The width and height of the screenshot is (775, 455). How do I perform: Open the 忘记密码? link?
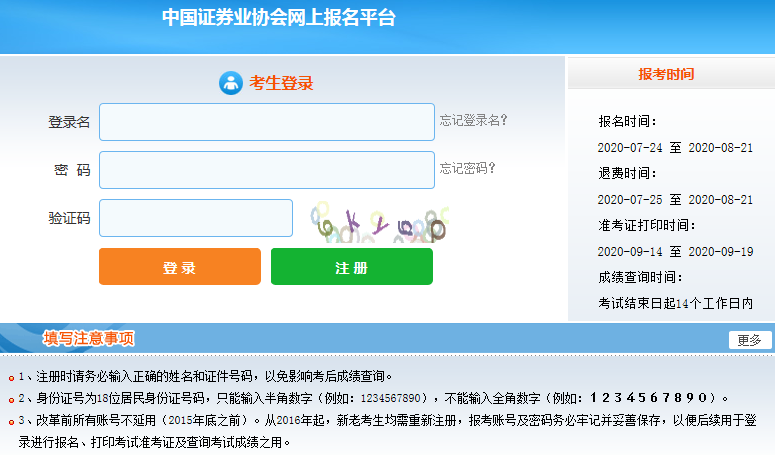pyautogui.click(x=467, y=168)
